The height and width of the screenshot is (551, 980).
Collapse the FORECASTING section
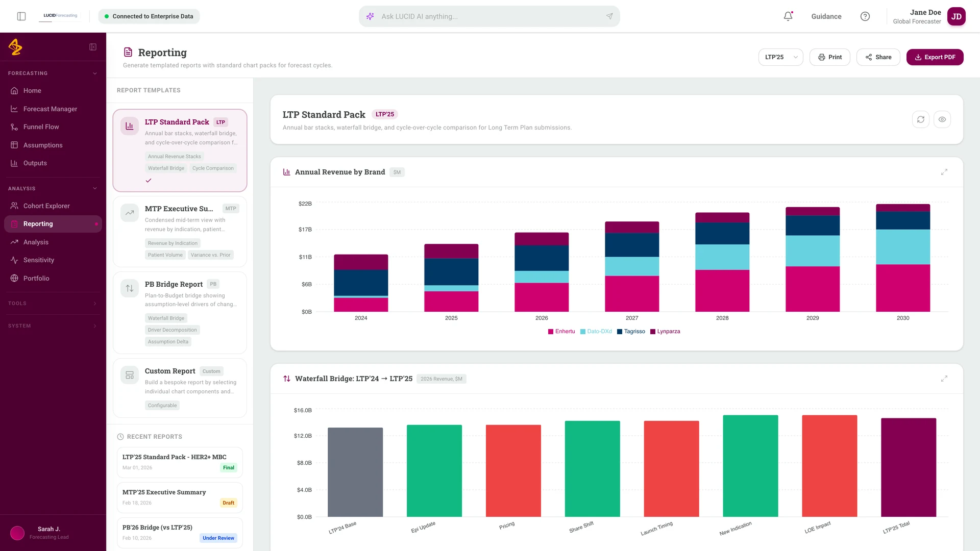53,73
